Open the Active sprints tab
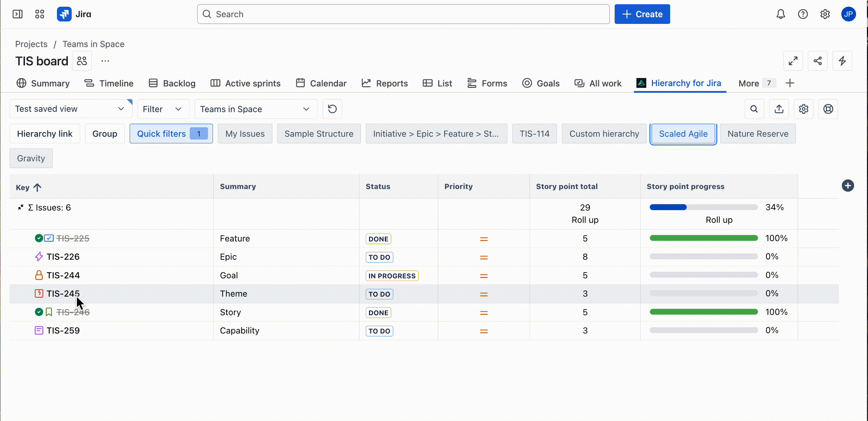The height and width of the screenshot is (421, 868). (245, 83)
